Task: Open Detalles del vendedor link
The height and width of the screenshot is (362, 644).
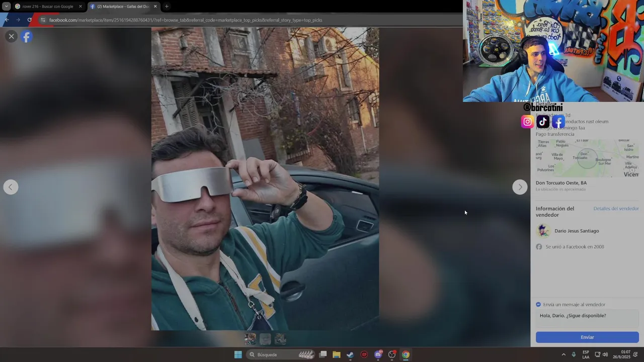Action: (616, 209)
